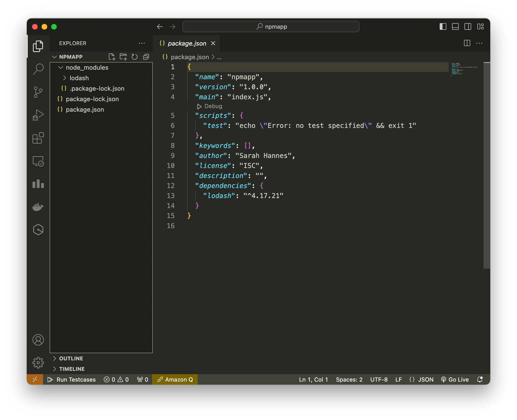
Task: Select the package.json editor tab
Action: pyautogui.click(x=186, y=43)
